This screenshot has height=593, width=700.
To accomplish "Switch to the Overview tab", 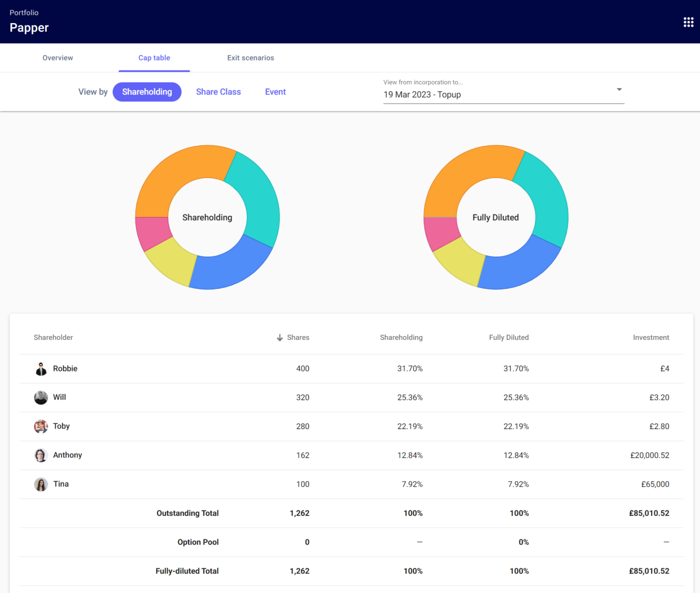I will (57, 58).
